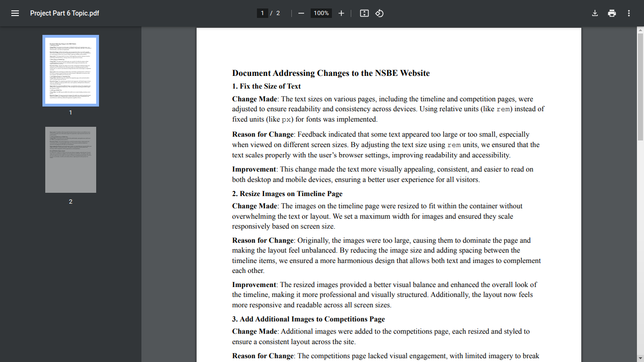The height and width of the screenshot is (362, 644).
Task: Download the PDF file
Action: click(595, 13)
